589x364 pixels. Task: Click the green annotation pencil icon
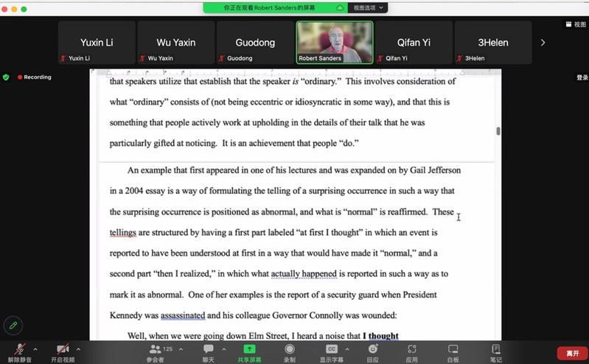tap(13, 325)
